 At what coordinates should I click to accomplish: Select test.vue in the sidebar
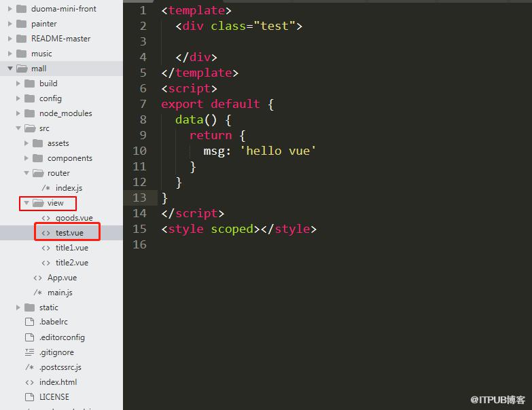[69, 233]
